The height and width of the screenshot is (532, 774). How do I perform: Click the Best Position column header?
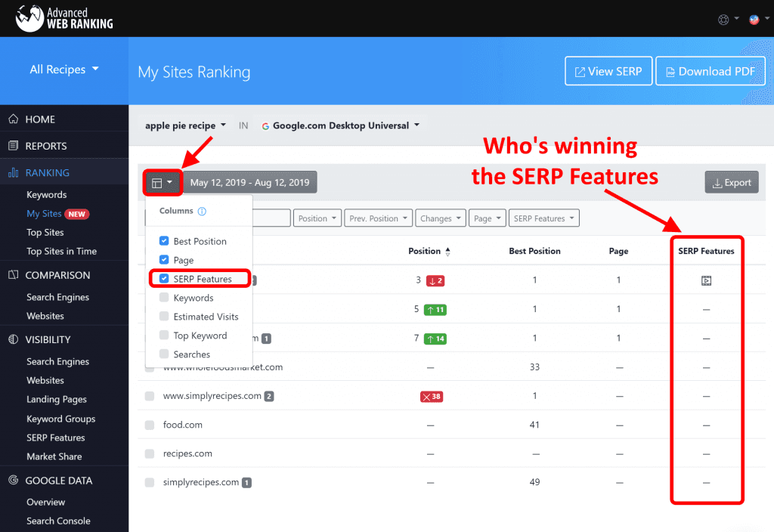534,251
